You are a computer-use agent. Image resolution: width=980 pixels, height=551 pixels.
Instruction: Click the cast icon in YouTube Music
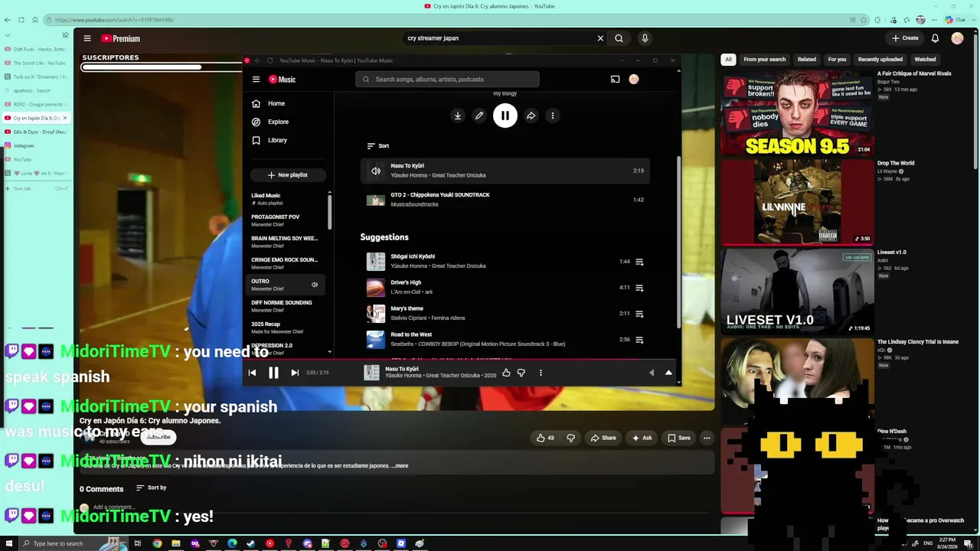615,79
